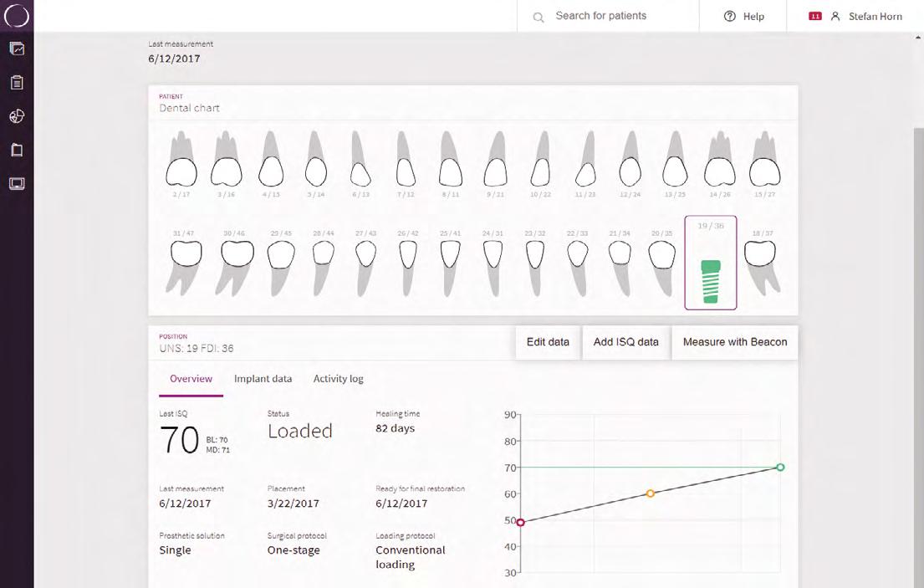Open the monitor device sidebar icon
This screenshot has height=588, width=924.
[17, 184]
